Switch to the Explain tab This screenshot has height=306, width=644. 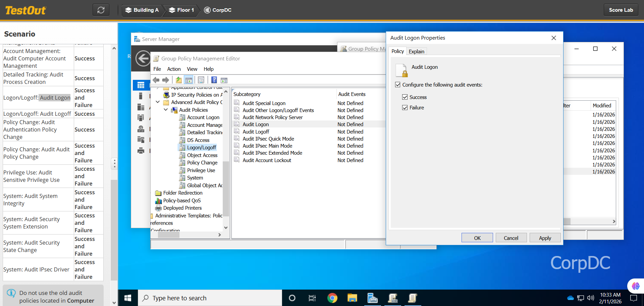tap(416, 51)
